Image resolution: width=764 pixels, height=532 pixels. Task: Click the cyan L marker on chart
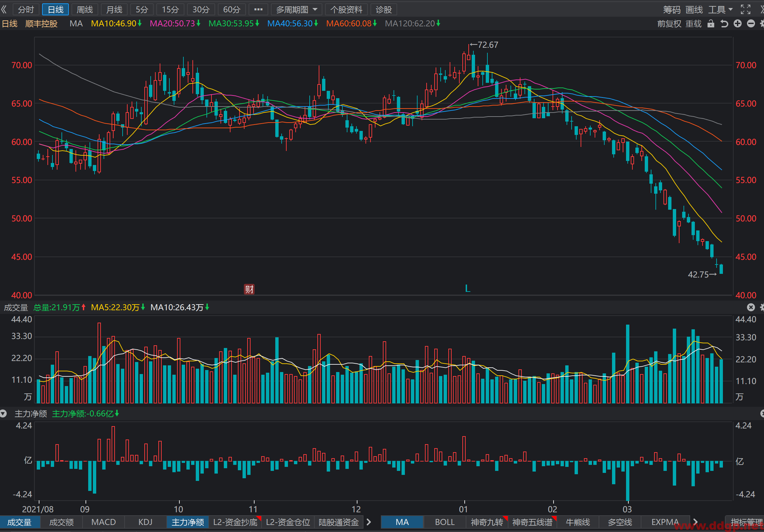pyautogui.click(x=468, y=288)
